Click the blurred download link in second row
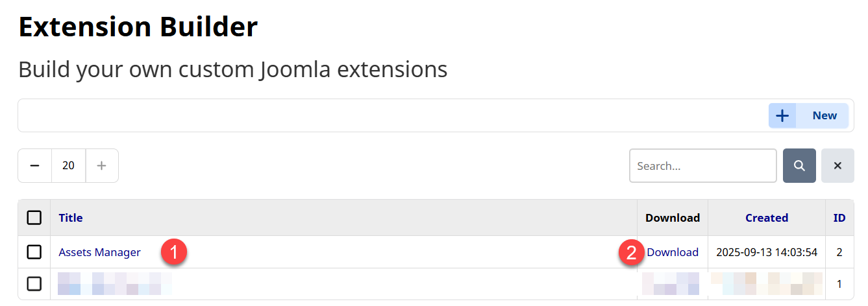 tap(671, 284)
